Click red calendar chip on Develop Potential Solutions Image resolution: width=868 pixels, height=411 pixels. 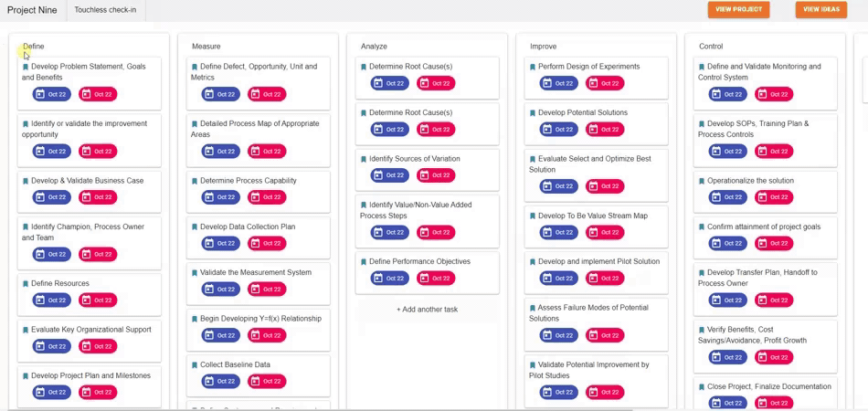[605, 130]
